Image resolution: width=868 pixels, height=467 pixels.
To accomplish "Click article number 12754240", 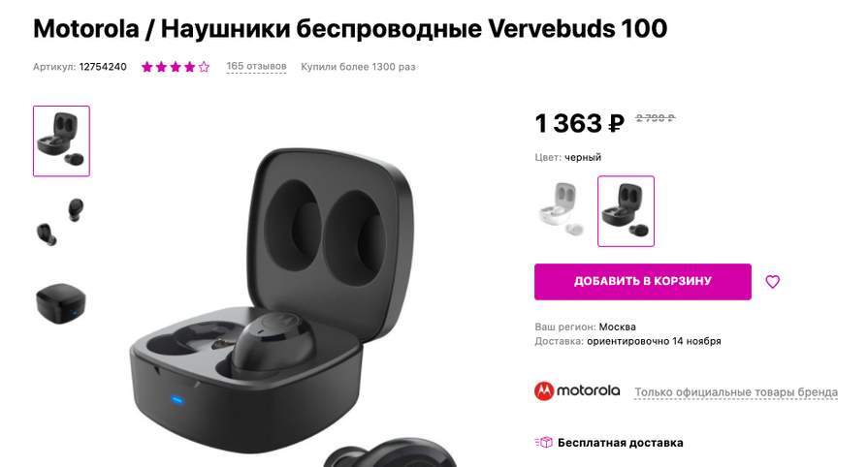I will (x=103, y=67).
